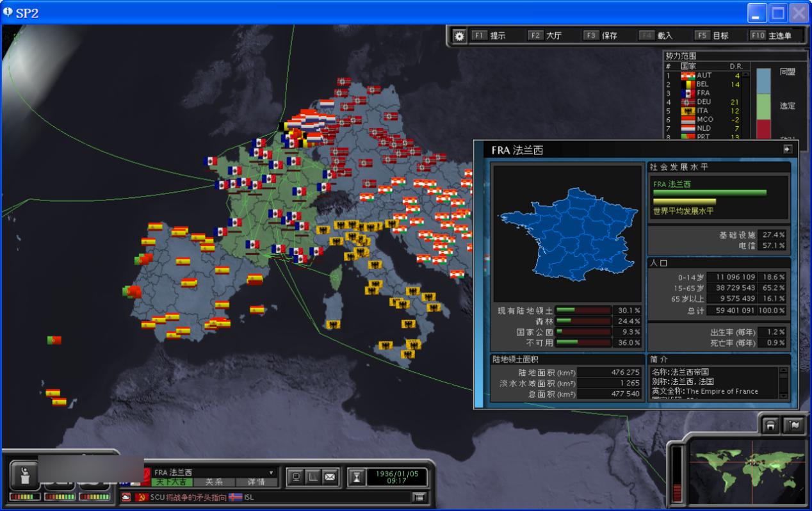Image resolution: width=812 pixels, height=511 pixels.
Task: Select MCO row in 势力范围 list
Action: click(x=702, y=119)
